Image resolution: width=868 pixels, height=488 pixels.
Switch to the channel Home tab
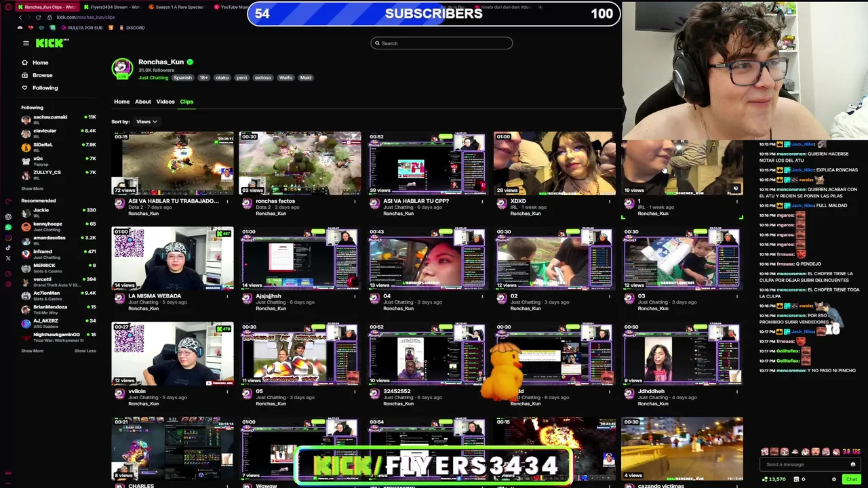point(121,102)
